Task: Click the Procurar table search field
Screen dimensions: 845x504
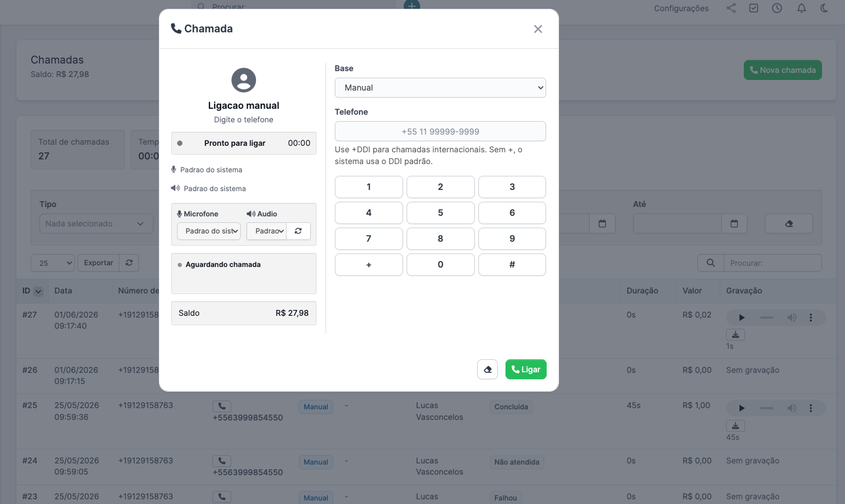Action: (x=773, y=263)
